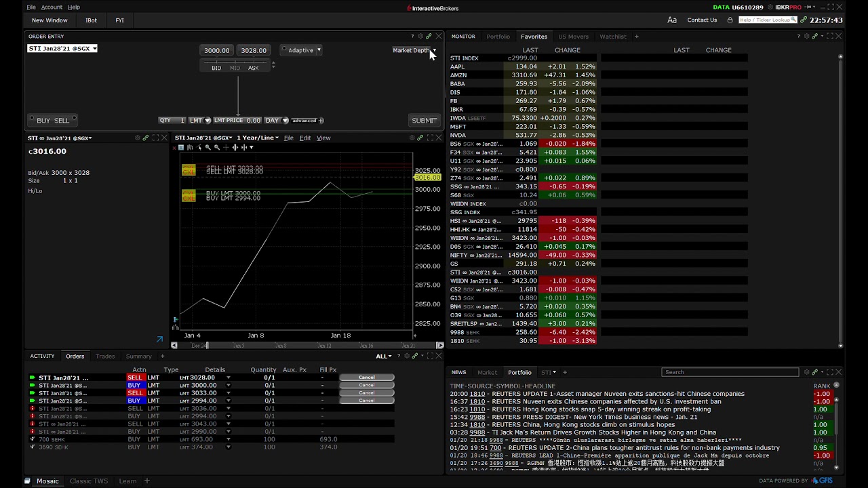Select the MID price option
The image size is (868, 488).
tap(235, 68)
